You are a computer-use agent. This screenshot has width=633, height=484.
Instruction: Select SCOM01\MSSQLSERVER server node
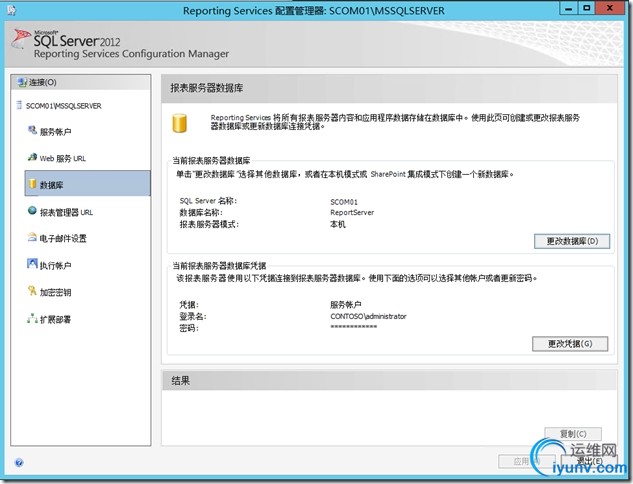pos(63,106)
